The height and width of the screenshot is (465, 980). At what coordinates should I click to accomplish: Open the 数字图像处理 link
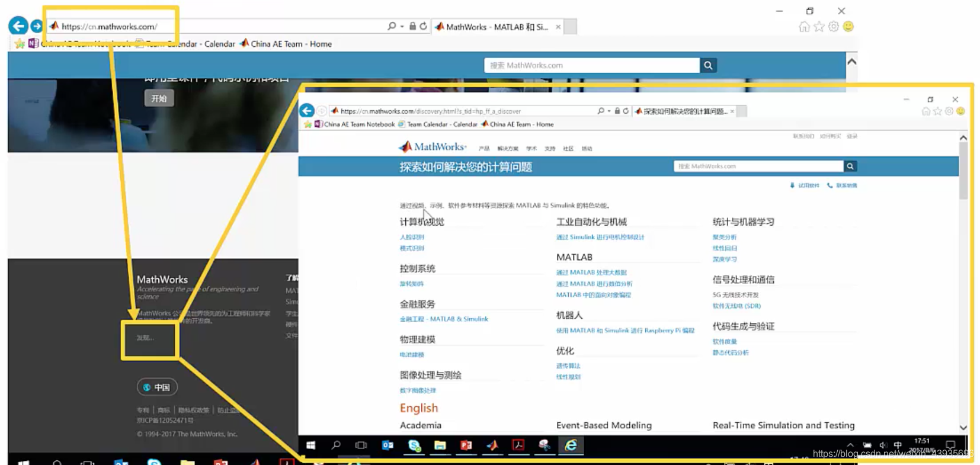(x=418, y=390)
